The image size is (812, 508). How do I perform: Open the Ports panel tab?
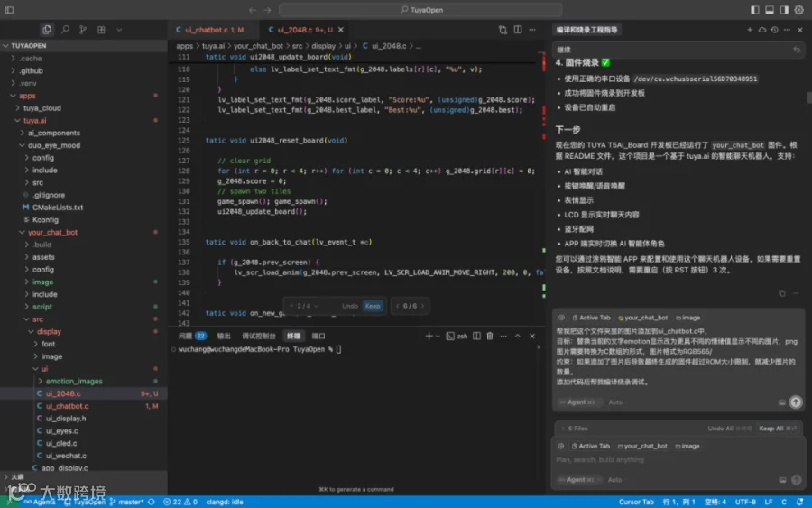tap(318, 336)
